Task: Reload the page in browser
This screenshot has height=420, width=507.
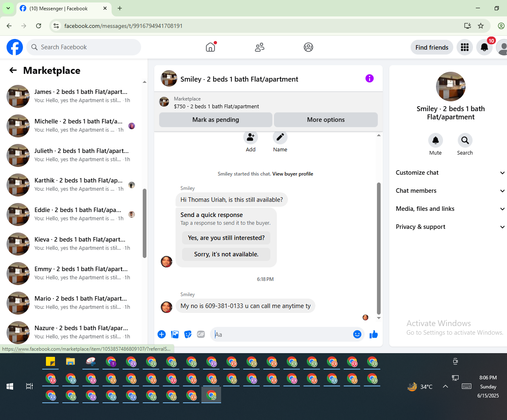Action: (x=39, y=26)
